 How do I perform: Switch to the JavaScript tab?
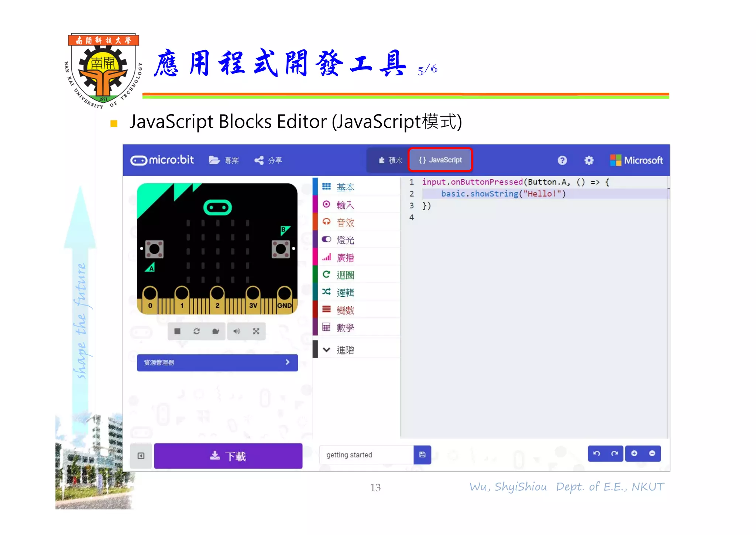440,160
